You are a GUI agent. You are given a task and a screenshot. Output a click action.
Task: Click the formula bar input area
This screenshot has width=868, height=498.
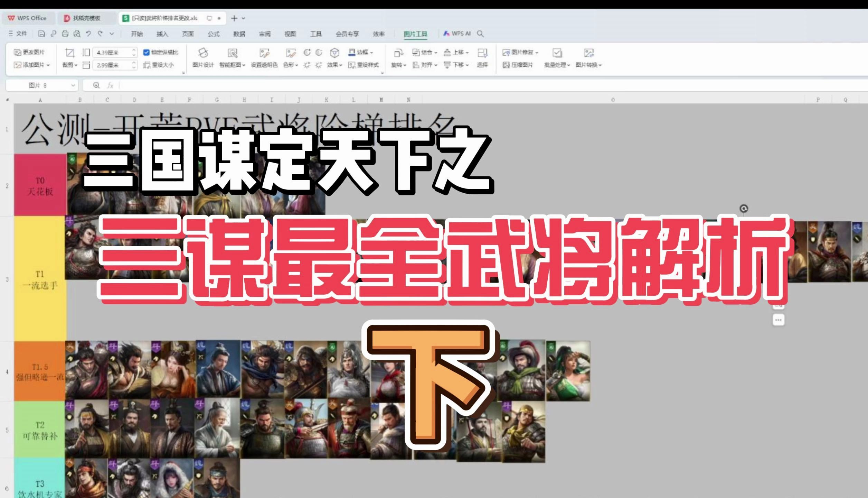[x=493, y=85]
